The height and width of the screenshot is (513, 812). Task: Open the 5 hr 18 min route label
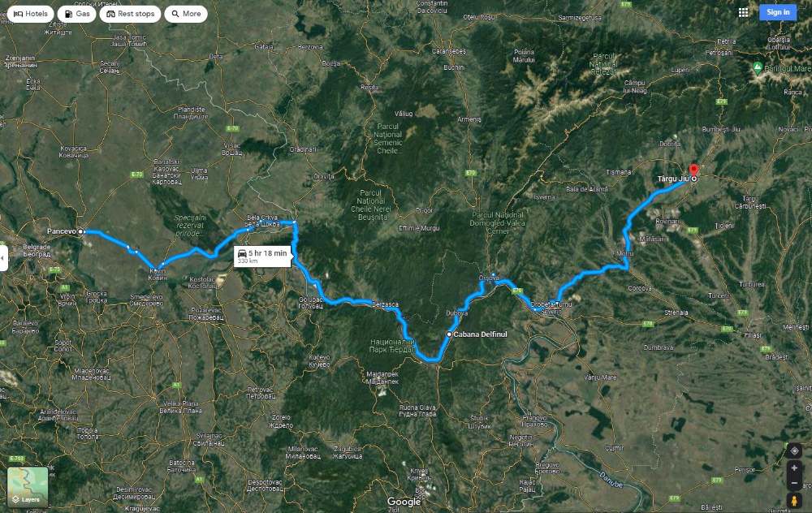262,256
